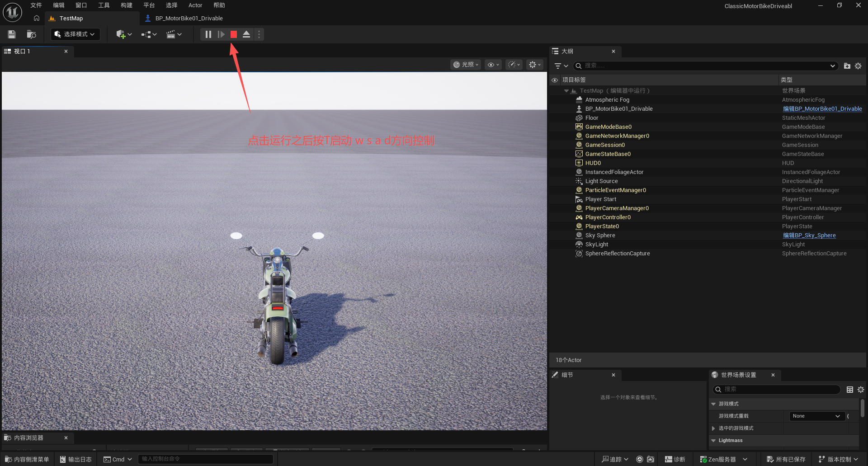Advance a single frame
This screenshot has height=466, width=868.
point(221,34)
